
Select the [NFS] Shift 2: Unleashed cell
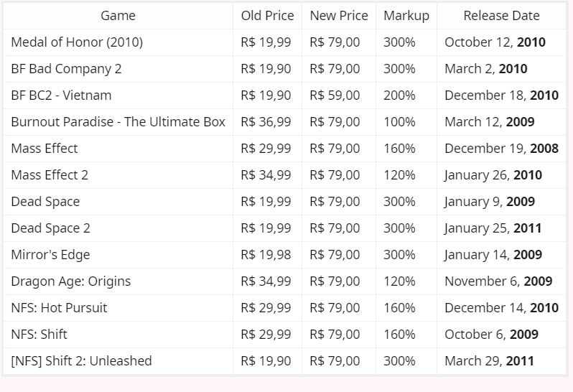point(81,361)
